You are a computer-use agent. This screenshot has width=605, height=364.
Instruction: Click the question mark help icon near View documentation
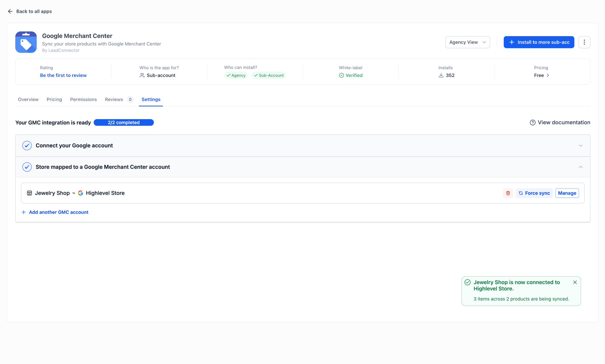pyautogui.click(x=533, y=122)
